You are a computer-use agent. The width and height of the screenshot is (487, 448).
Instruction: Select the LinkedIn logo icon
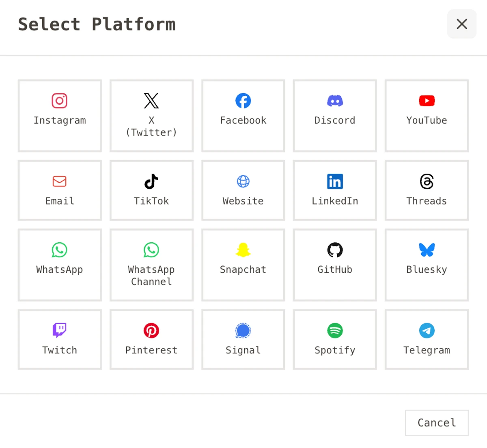(335, 181)
